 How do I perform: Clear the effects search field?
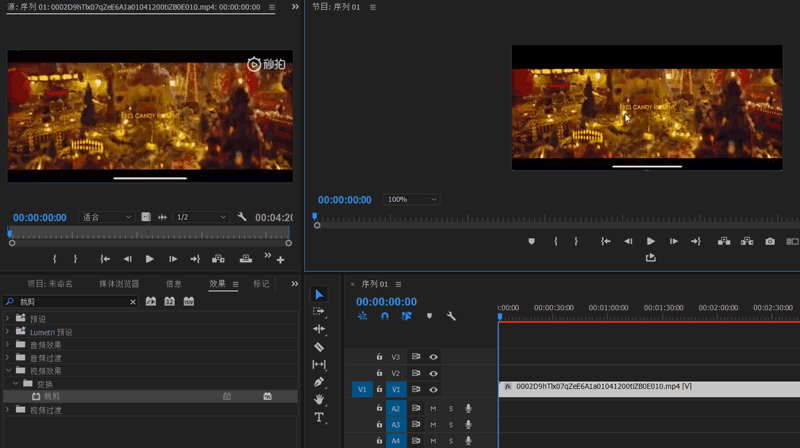[133, 302]
